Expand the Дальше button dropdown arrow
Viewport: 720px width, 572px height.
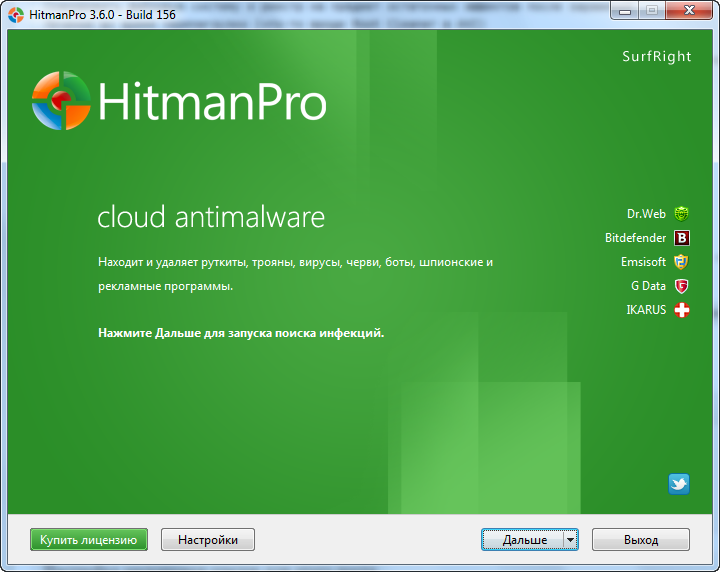570,540
